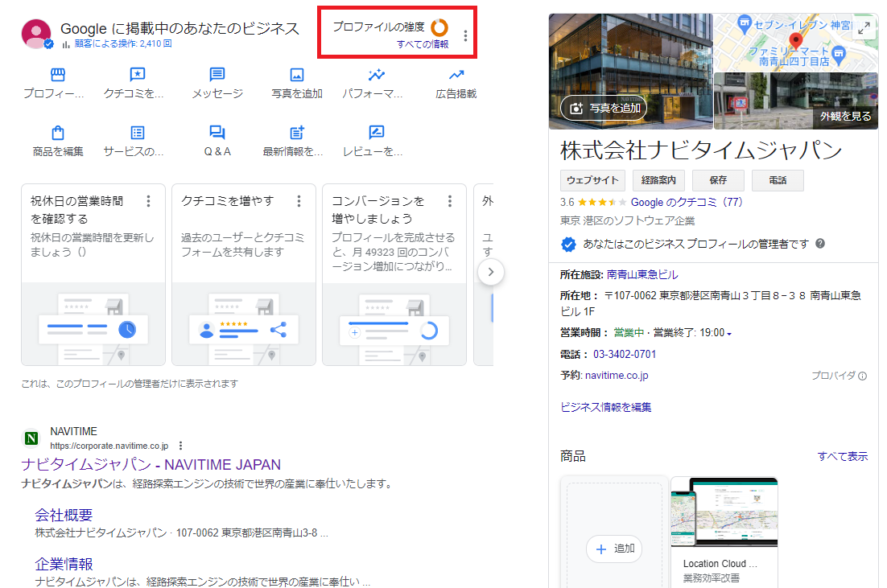
Task: Click the サービス list icon
Action: (138, 133)
